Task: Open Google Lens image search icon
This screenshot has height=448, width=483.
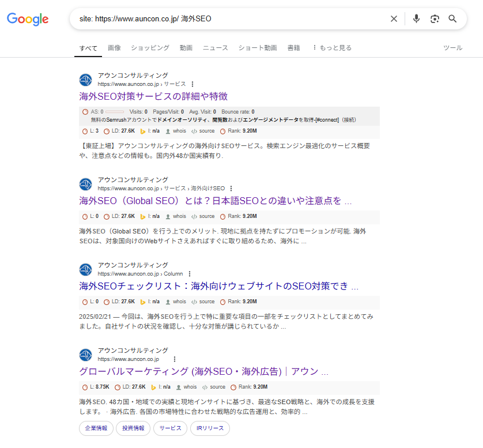Action: coord(435,19)
